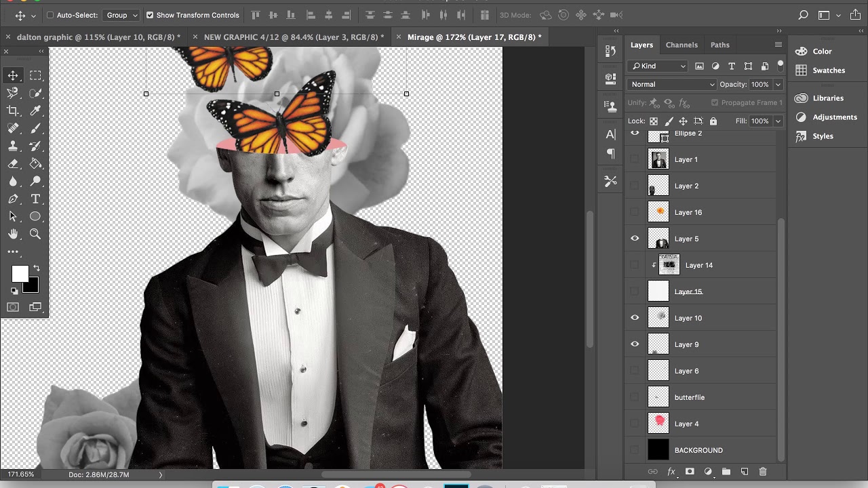Open the Normal blend mode dropdown

671,84
